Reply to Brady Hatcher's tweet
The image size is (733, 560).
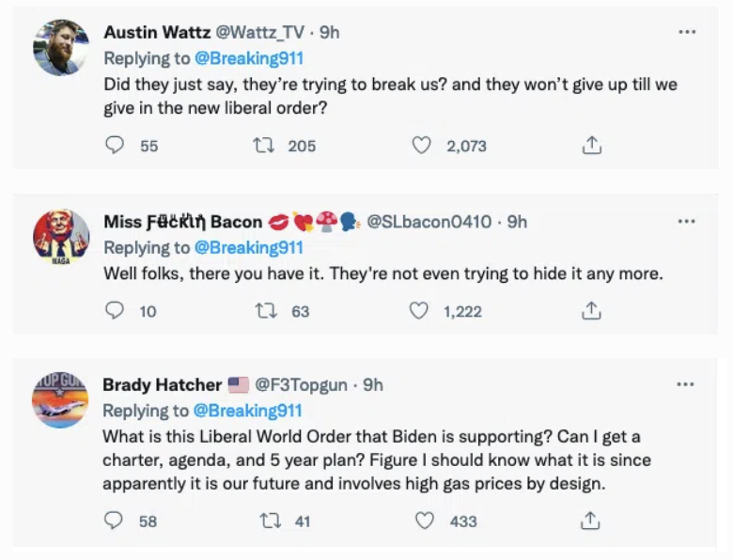coord(115,520)
